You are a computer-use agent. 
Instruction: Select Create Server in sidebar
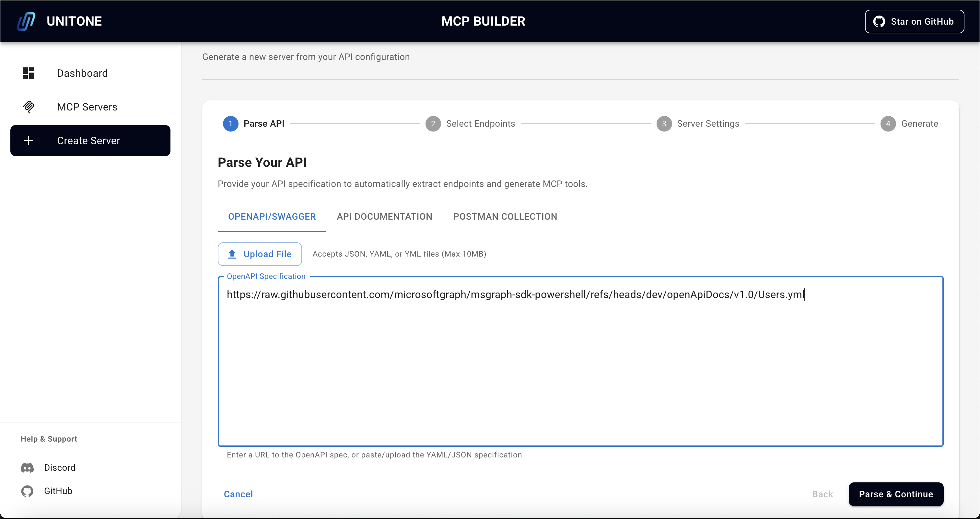point(90,141)
